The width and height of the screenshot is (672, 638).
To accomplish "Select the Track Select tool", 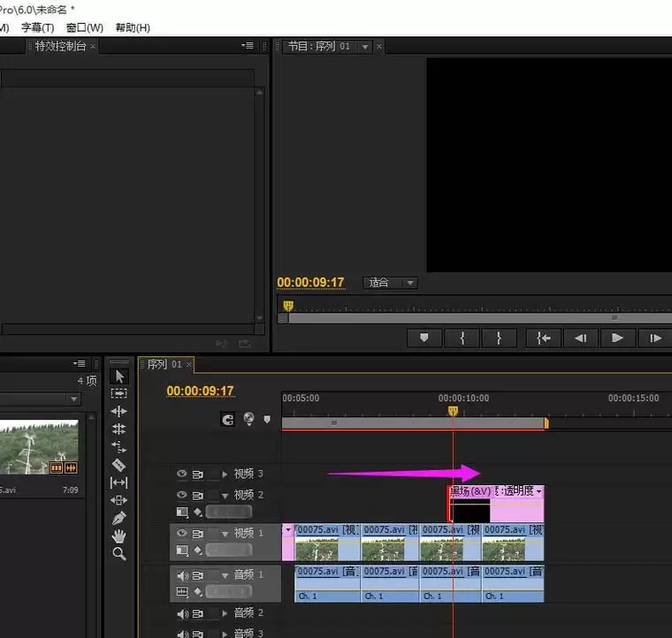I will tap(119, 394).
